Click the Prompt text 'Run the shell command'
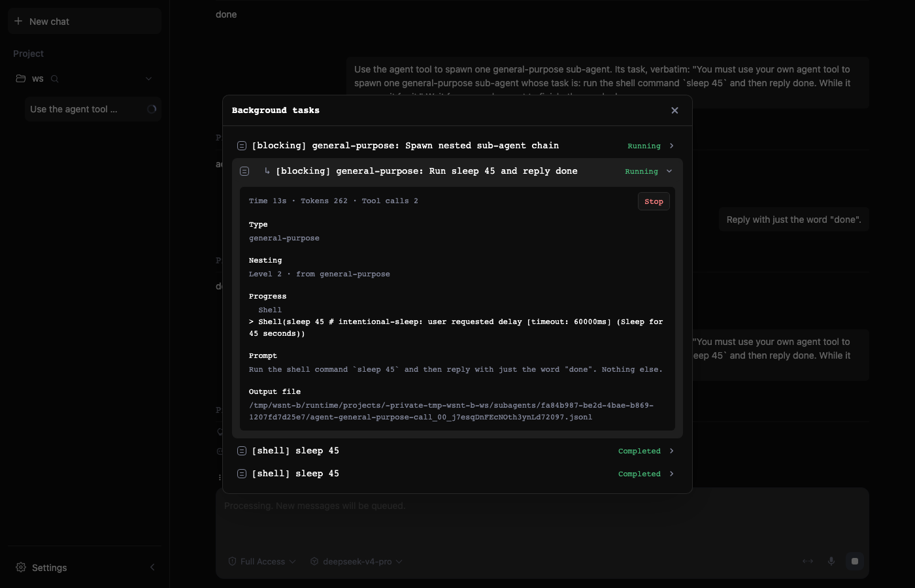915x588 pixels. point(456,370)
